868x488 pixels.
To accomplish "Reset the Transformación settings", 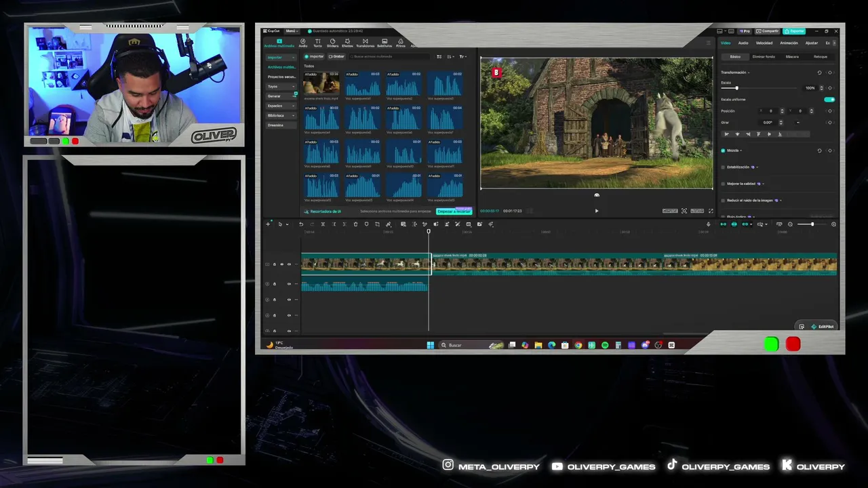I will tap(819, 73).
